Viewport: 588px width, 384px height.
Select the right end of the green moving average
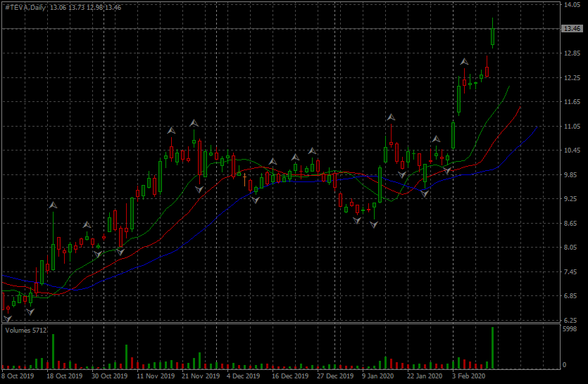tap(509, 86)
